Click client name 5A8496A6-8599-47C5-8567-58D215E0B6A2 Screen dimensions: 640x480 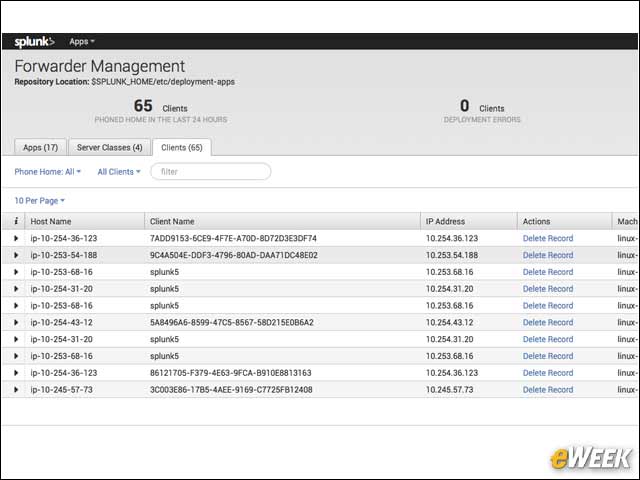pyautogui.click(x=232, y=322)
